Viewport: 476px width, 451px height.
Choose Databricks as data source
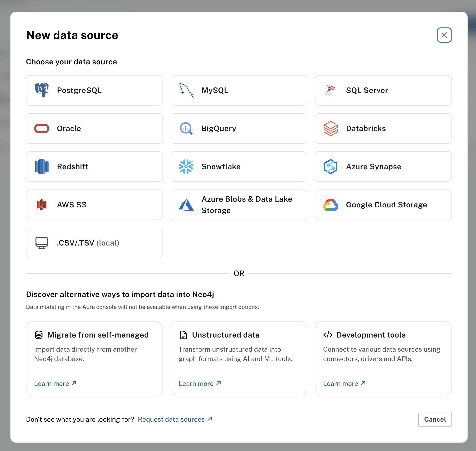pyautogui.click(x=383, y=128)
